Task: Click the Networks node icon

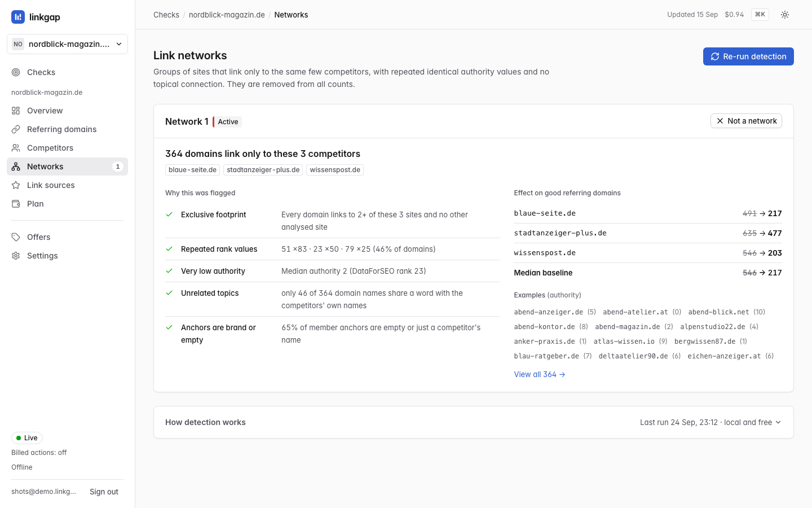Action: (16, 167)
